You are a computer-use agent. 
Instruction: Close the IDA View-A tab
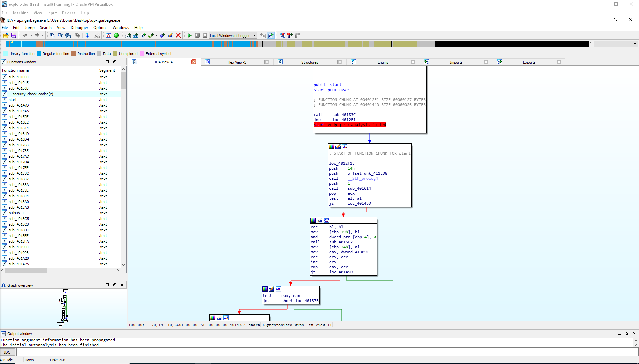(194, 62)
